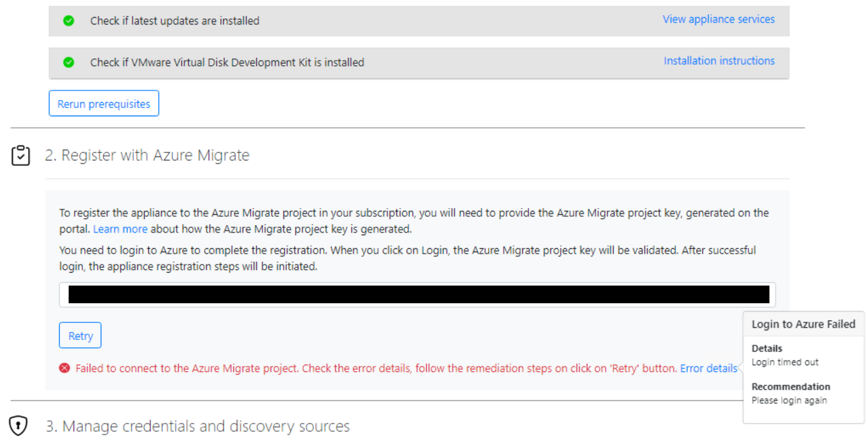Click 'Login timed out' detail text

coord(785,362)
